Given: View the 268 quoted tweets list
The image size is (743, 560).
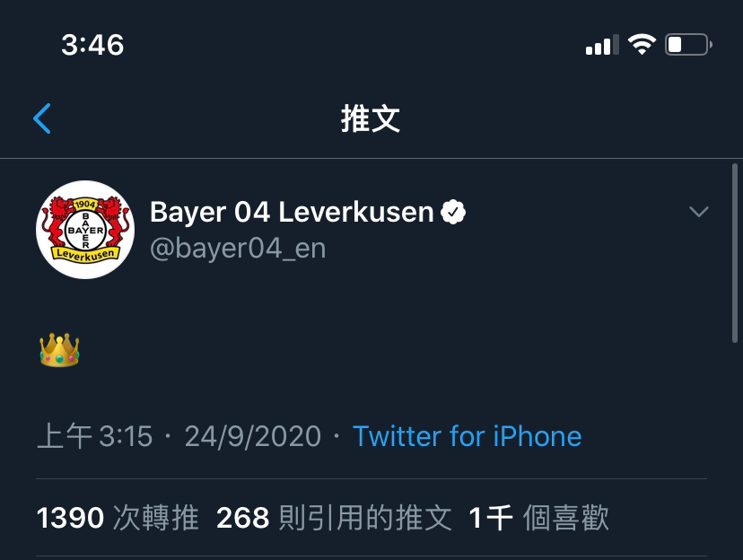Looking at the screenshot, I should coord(334,517).
